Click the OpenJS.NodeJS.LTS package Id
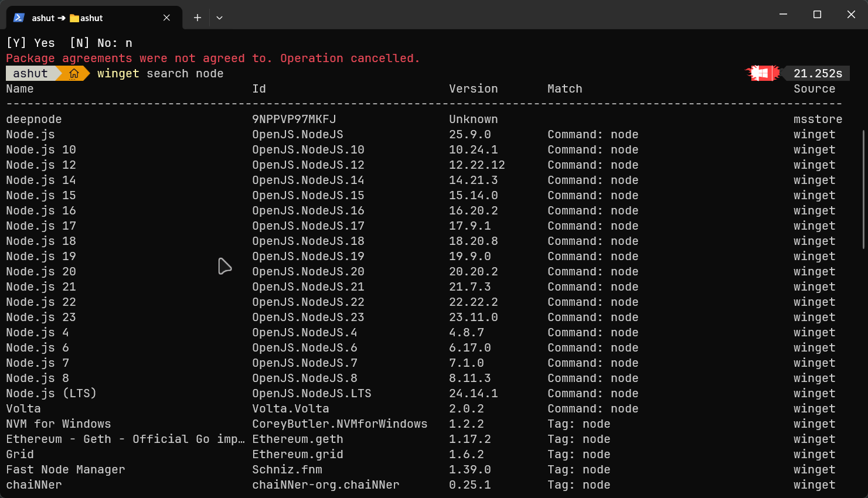Screen dimensions: 868x498 pyautogui.click(x=311, y=393)
